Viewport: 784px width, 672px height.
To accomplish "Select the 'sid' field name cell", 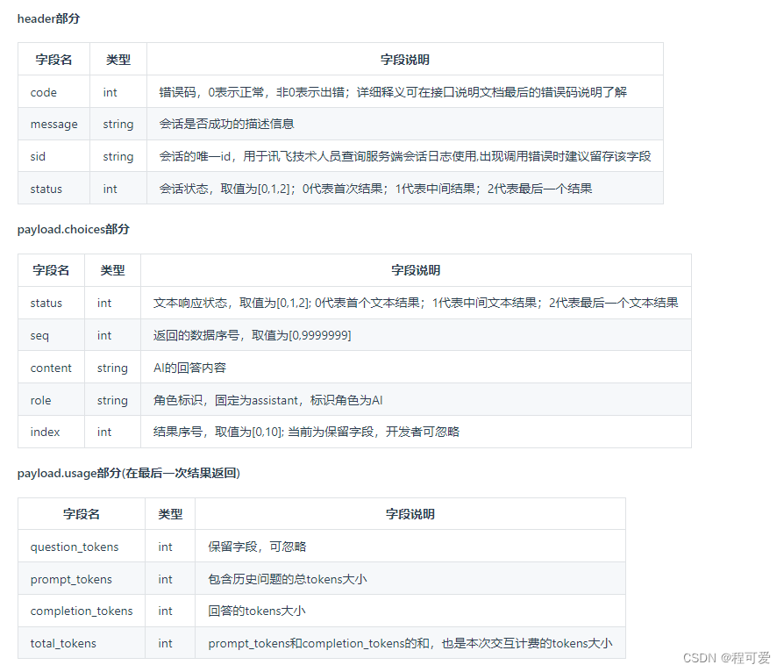I will point(54,156).
